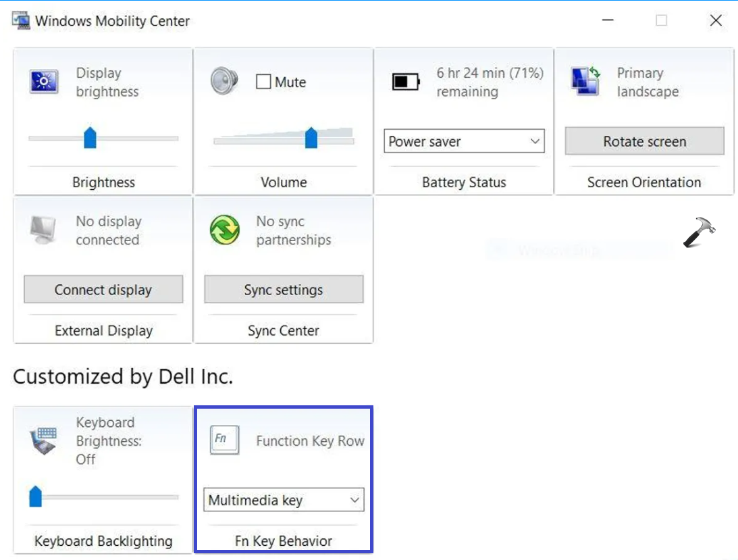Click the hammer watermark icon
Image resolution: width=738 pixels, height=560 pixels.
tap(699, 234)
